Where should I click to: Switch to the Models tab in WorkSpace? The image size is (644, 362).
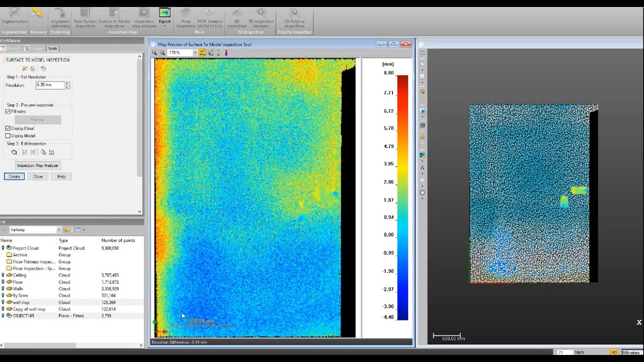click(x=11, y=48)
